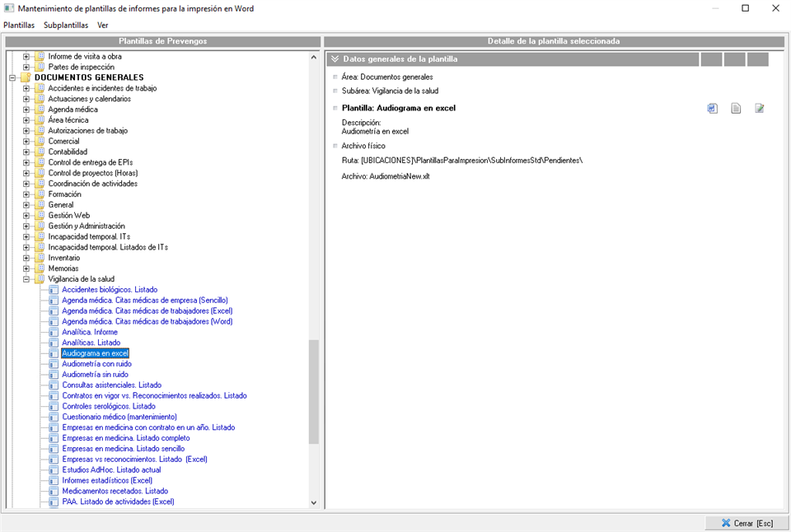Click the DOCUMENTOS GENERALES folder icon

(x=26, y=77)
